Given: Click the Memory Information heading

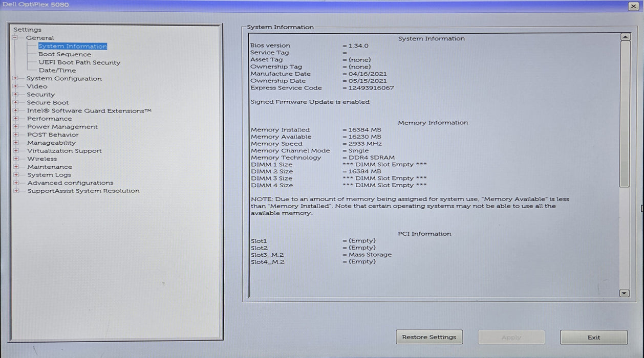Looking at the screenshot, I should pos(433,123).
